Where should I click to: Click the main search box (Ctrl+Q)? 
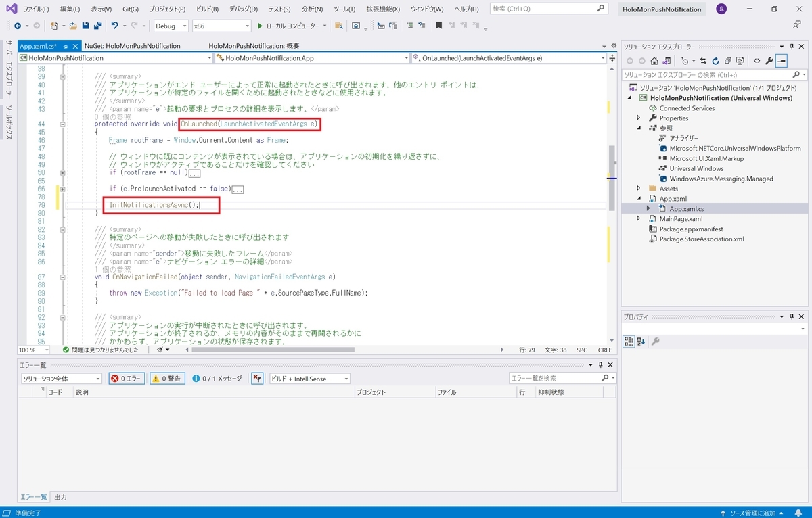(549, 9)
